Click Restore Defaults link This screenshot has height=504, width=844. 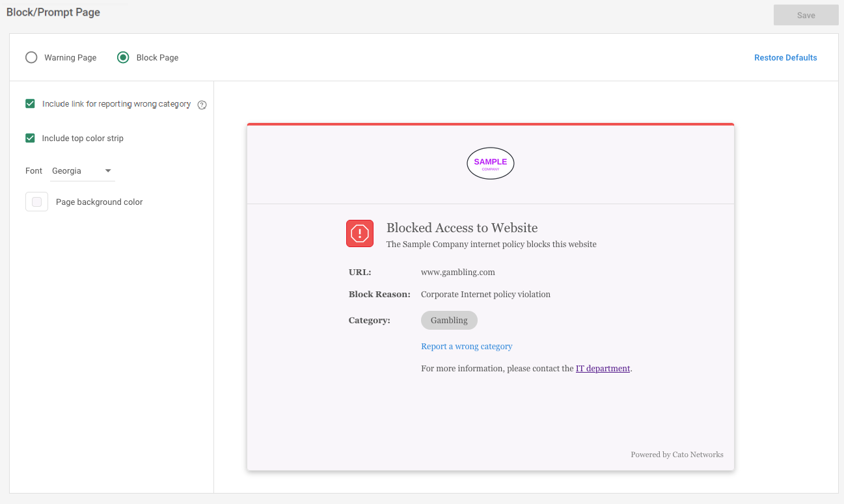coord(785,58)
